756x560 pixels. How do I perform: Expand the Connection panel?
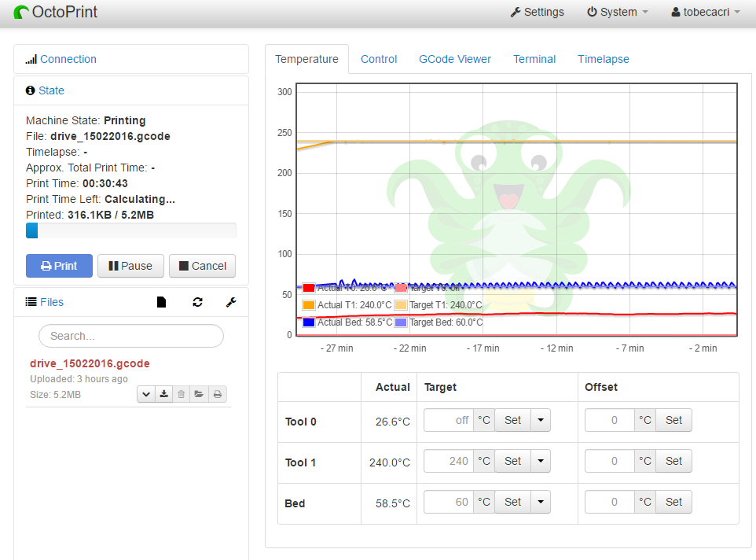[x=68, y=59]
